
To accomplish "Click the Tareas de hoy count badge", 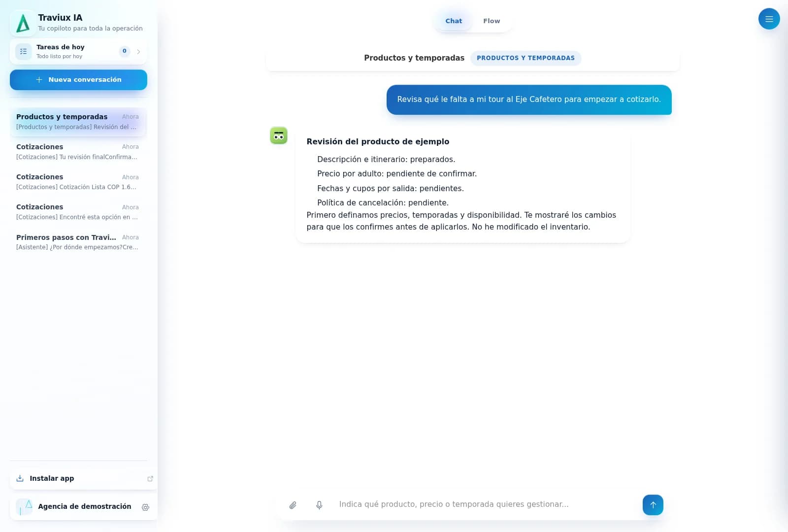I will [125, 51].
